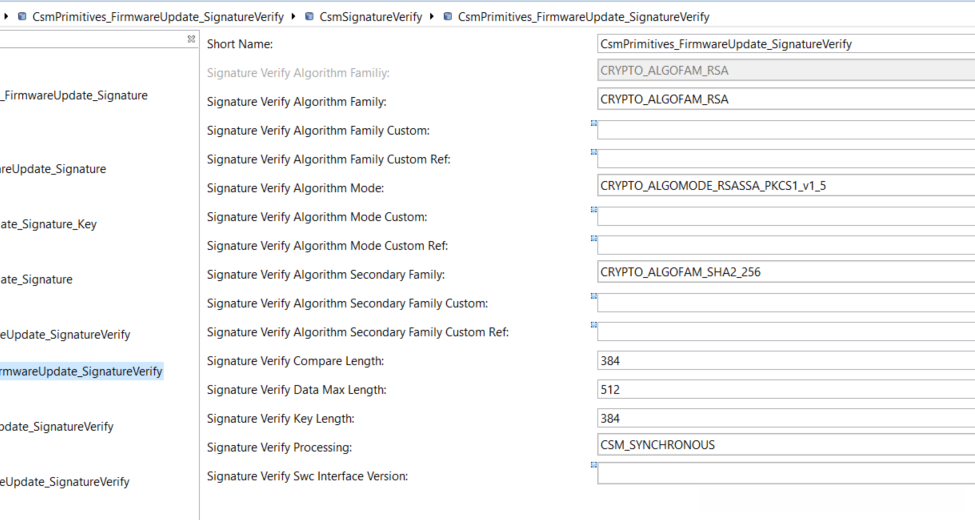Select the Signature_Key entry in the tree
This screenshot has height=520, width=975.
point(49,224)
